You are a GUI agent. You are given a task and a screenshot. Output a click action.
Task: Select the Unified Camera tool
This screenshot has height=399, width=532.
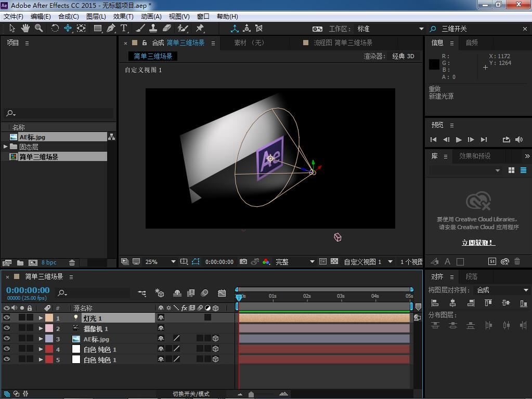(68, 29)
